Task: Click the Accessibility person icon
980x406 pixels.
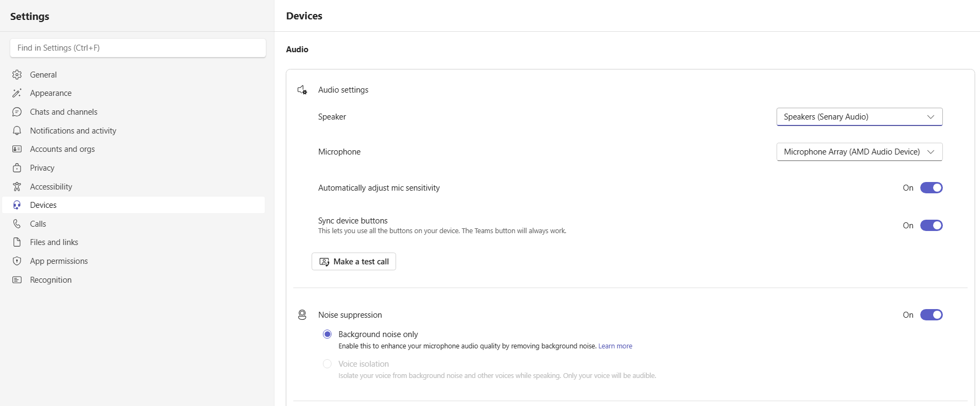Action: pyautogui.click(x=17, y=187)
